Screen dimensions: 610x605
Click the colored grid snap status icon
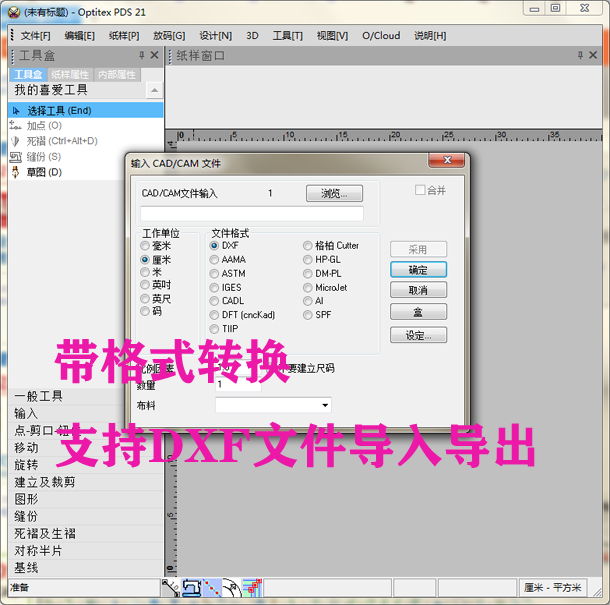252,588
